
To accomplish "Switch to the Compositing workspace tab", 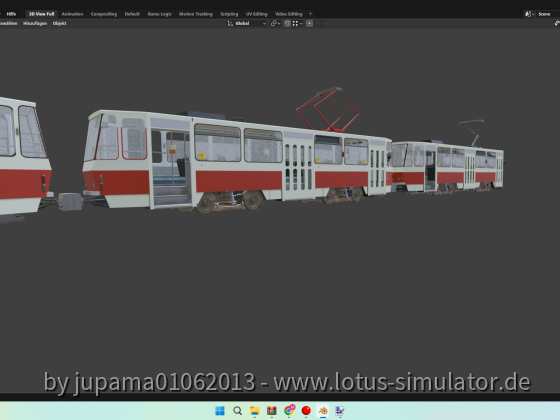I will [104, 14].
